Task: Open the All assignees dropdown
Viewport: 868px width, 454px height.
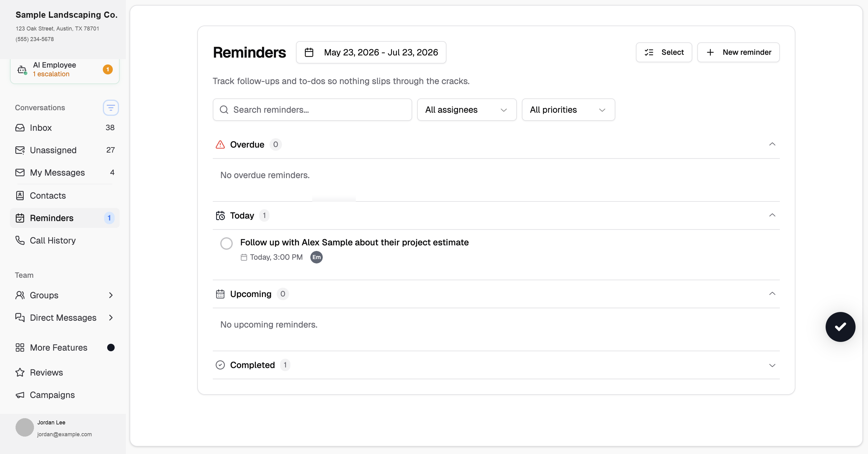Action: click(x=467, y=110)
